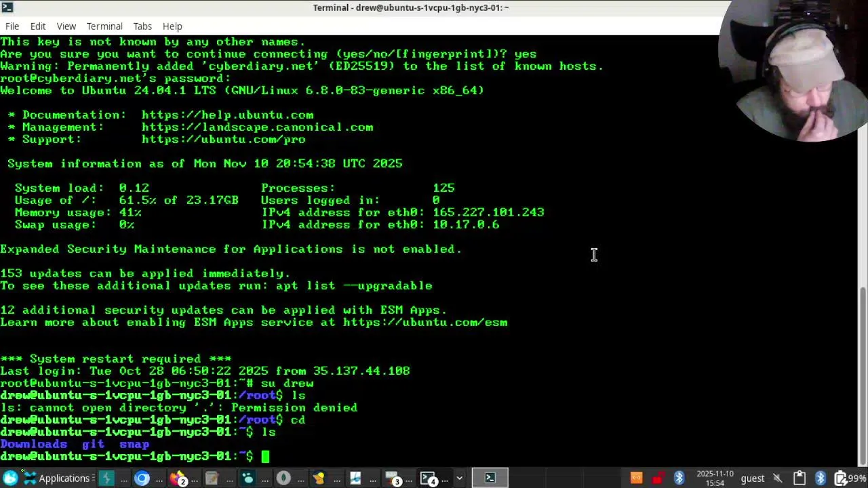This screenshot has width=868, height=488.
Task: Click the Bluetooth icon beside the battery
Action: click(x=821, y=478)
